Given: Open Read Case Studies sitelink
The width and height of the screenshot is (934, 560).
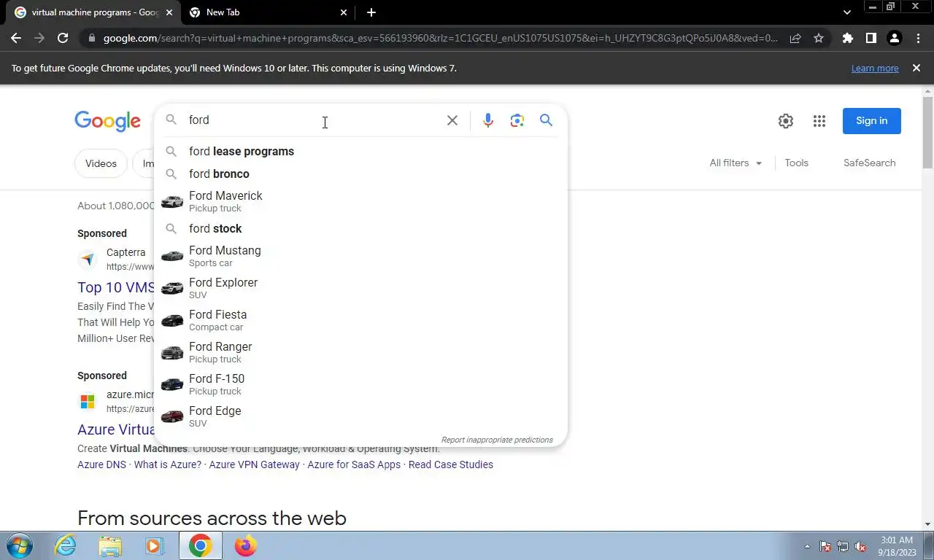Looking at the screenshot, I should coord(450,464).
